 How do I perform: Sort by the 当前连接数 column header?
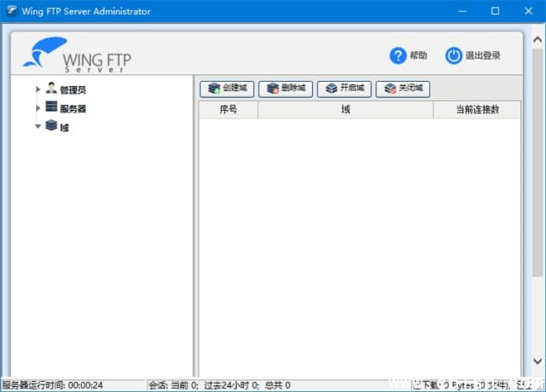coord(478,110)
